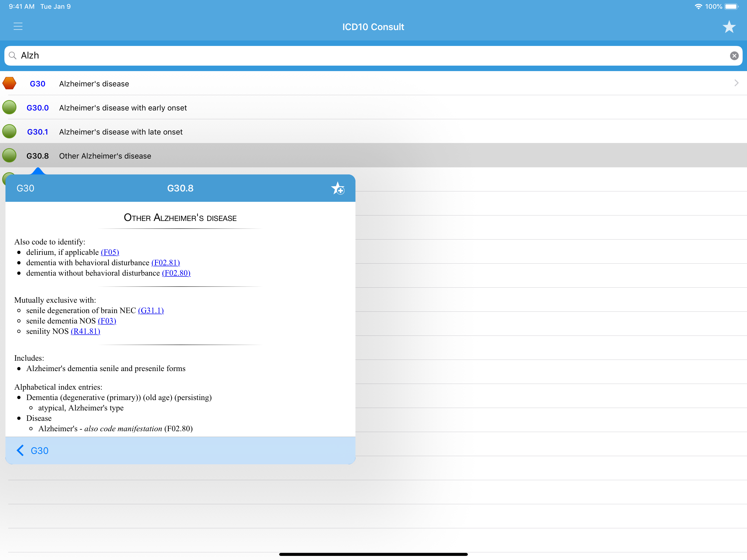Image resolution: width=747 pixels, height=560 pixels.
Task: Expand G30 Alzheimer's disease chevron
Action: click(736, 83)
